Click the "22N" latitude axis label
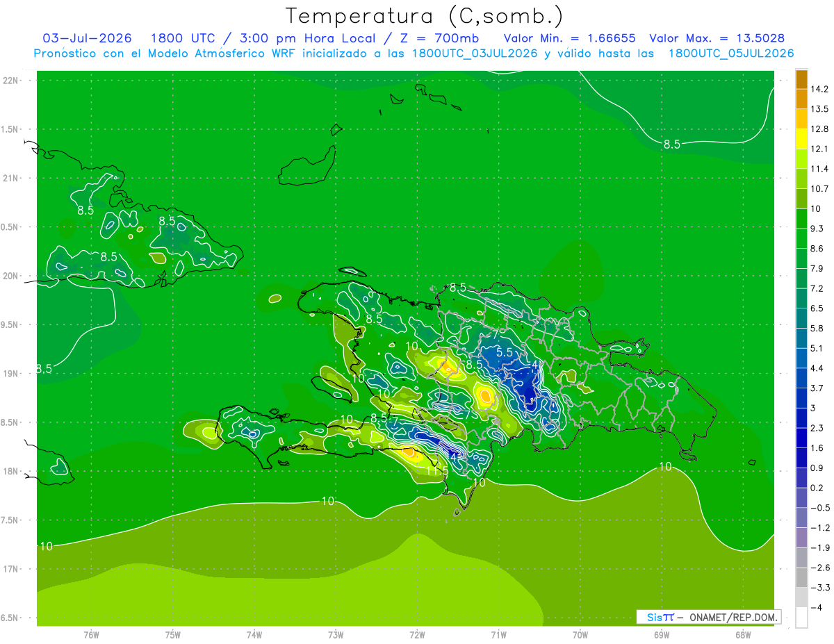 [x=10, y=81]
